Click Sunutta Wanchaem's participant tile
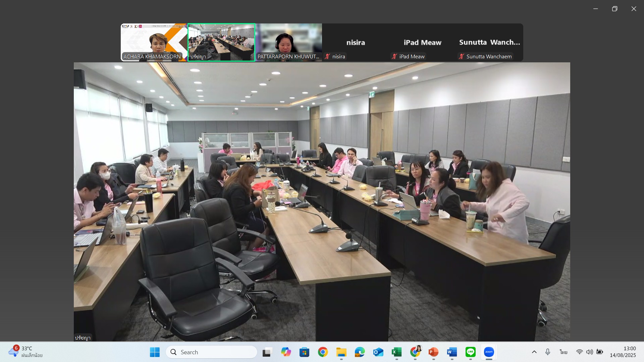The image size is (644, 362). 489,43
